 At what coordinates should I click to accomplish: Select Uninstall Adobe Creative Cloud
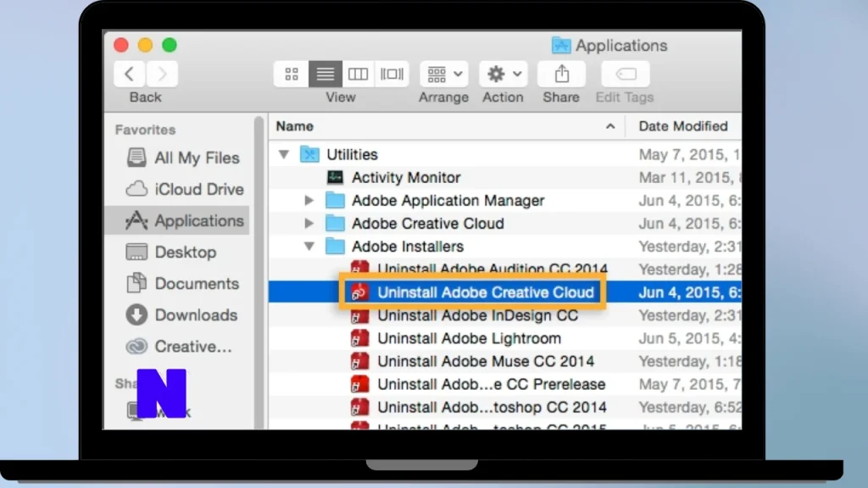(486, 292)
